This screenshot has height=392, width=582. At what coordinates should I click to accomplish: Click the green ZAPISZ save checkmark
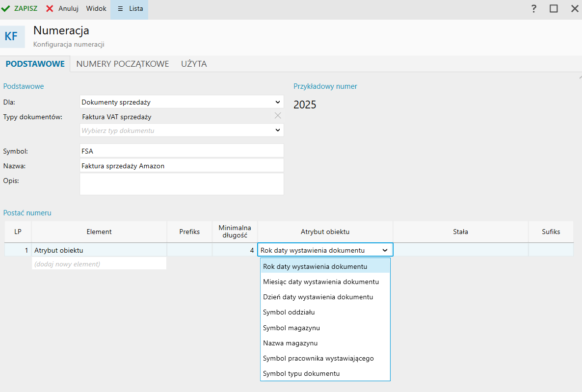[6, 9]
